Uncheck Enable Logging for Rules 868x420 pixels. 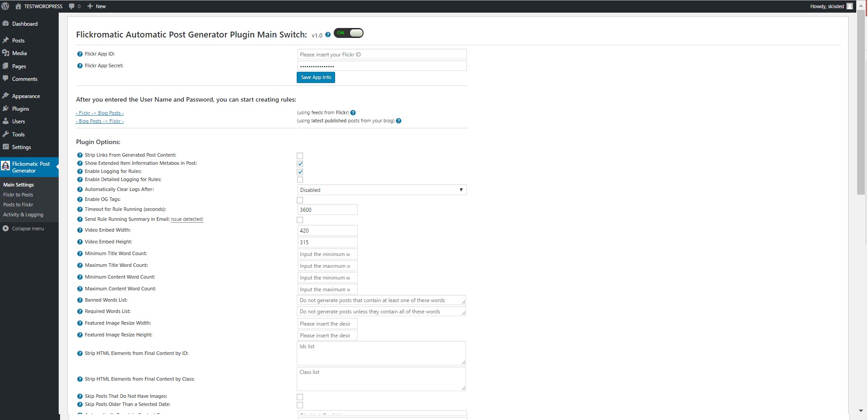point(300,172)
